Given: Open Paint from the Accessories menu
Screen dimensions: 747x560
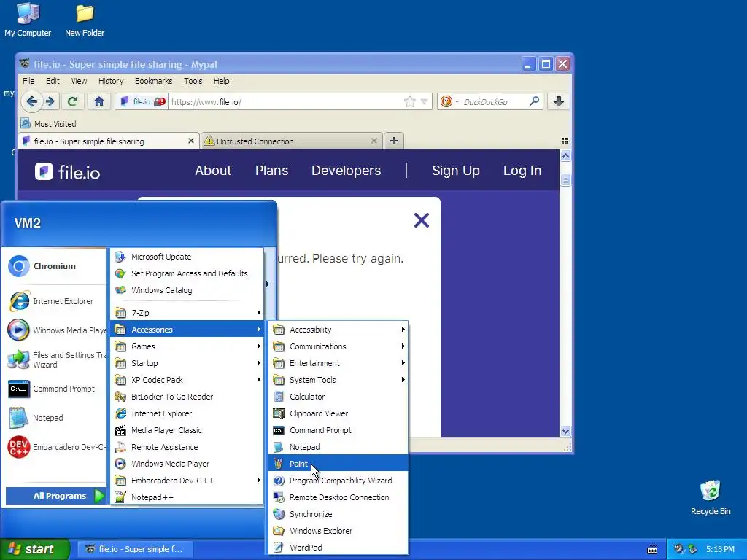Looking at the screenshot, I should click(x=338, y=463).
